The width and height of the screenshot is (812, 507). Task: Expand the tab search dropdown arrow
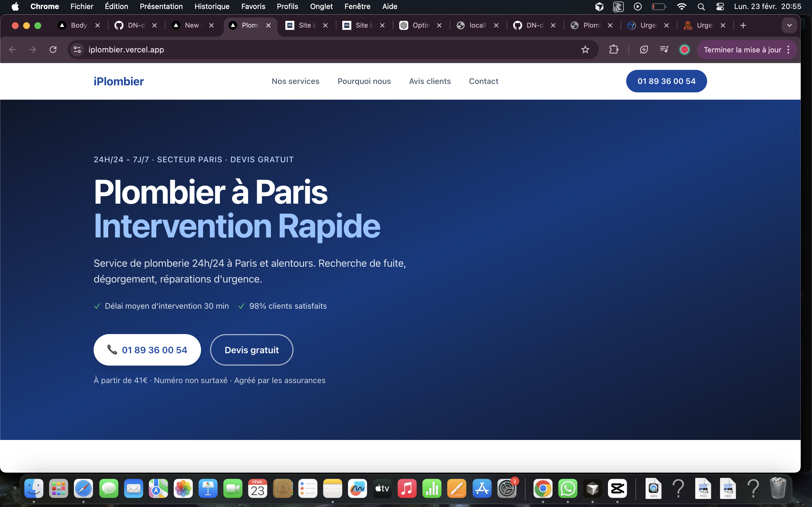tap(789, 25)
